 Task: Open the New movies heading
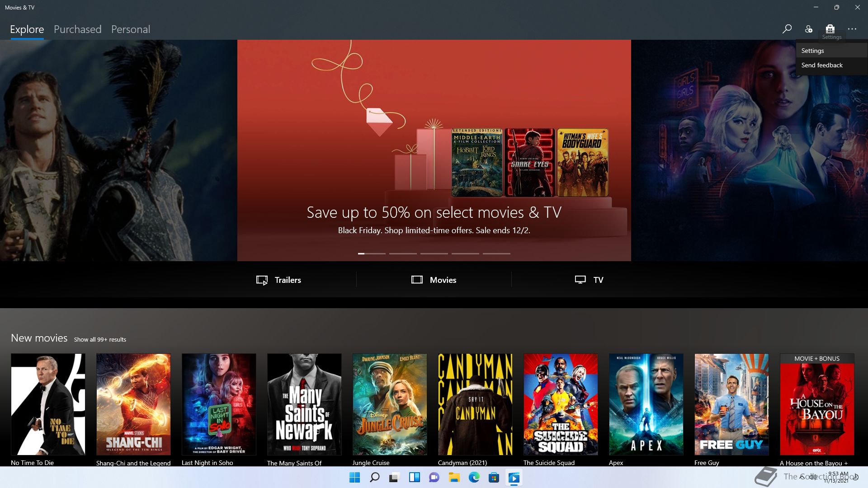39,338
